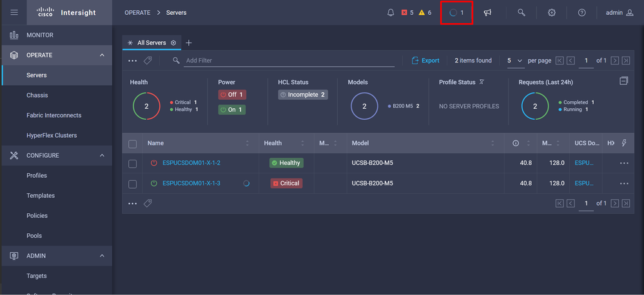Open the hamburger navigation menu
This screenshot has height=295, width=644.
(14, 12)
